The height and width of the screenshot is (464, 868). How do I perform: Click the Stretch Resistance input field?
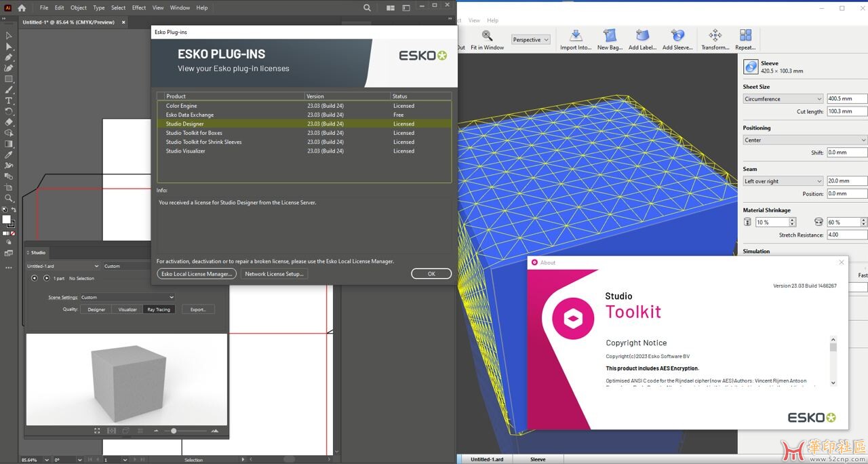847,235
